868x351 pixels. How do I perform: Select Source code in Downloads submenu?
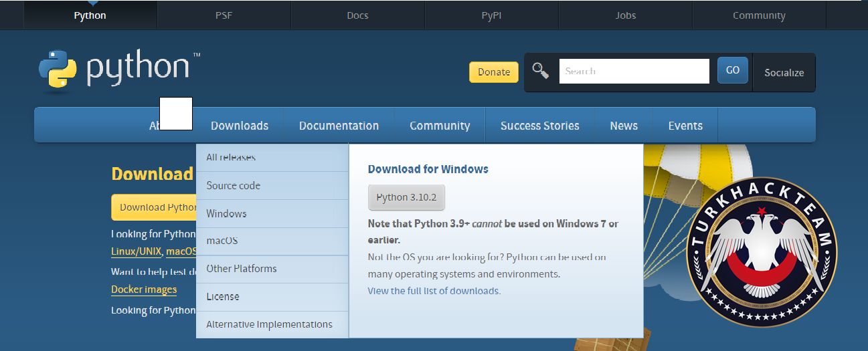(x=272, y=185)
